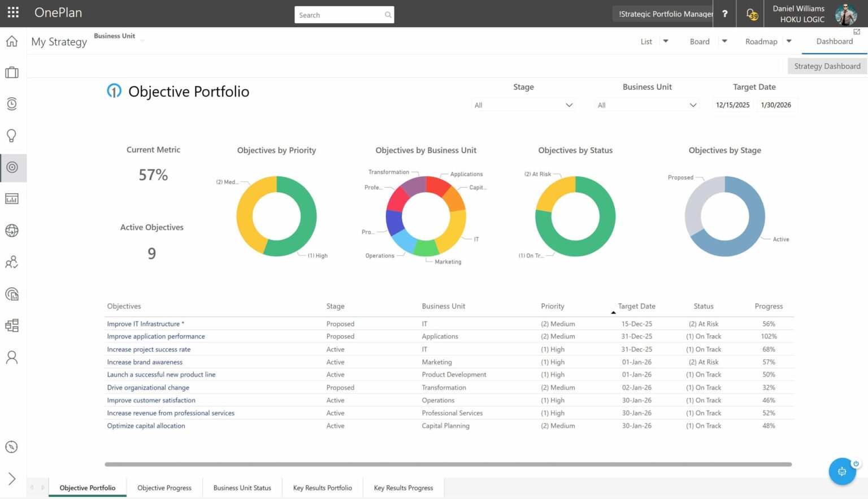Click the org chart icon in sidebar

coord(12,326)
